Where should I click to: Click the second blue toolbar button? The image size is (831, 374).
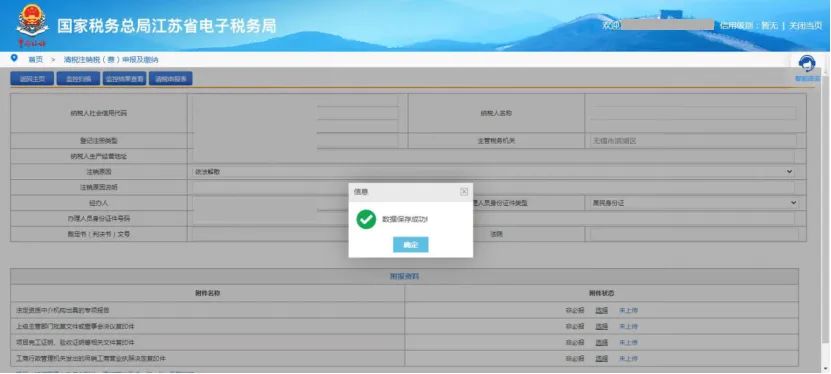click(x=78, y=79)
